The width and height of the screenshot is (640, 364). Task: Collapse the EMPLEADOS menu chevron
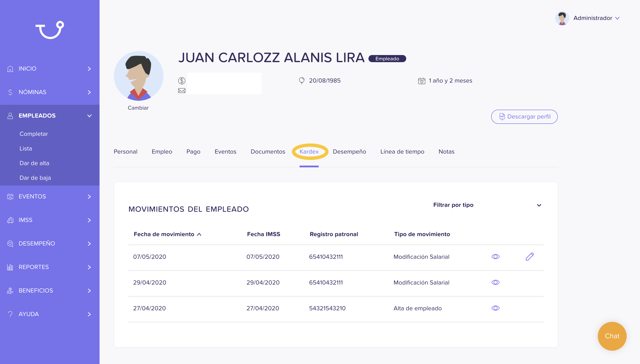89,116
